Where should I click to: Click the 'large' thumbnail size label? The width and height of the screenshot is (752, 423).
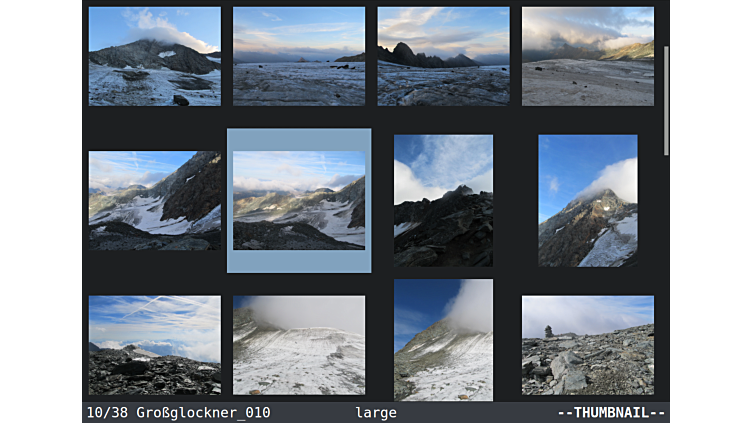pyautogui.click(x=375, y=413)
